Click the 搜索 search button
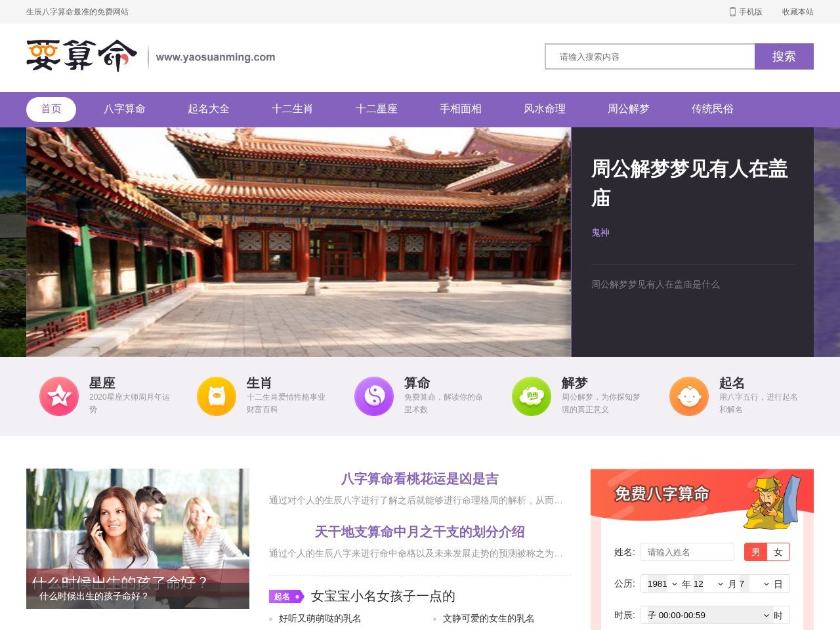840x630 pixels. (784, 56)
